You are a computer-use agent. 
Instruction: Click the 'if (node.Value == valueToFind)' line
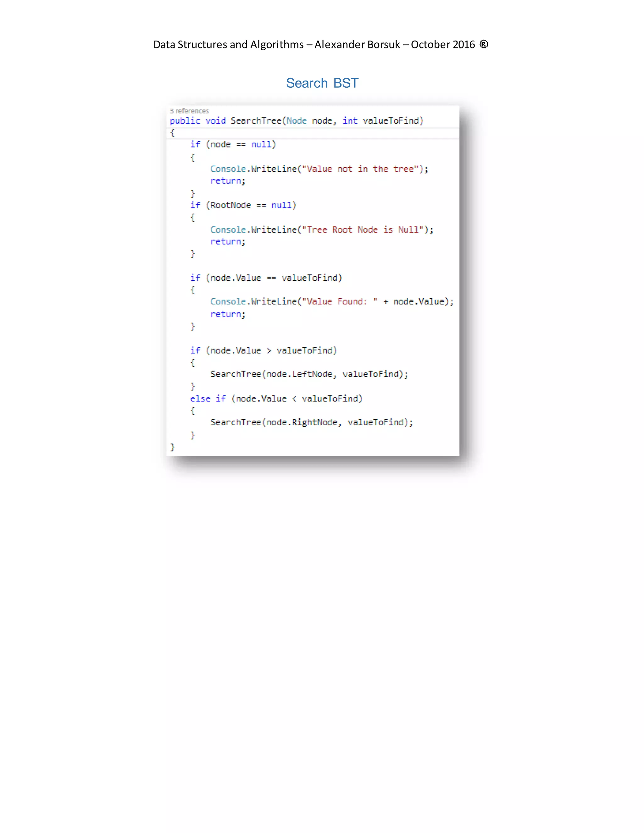coord(266,278)
